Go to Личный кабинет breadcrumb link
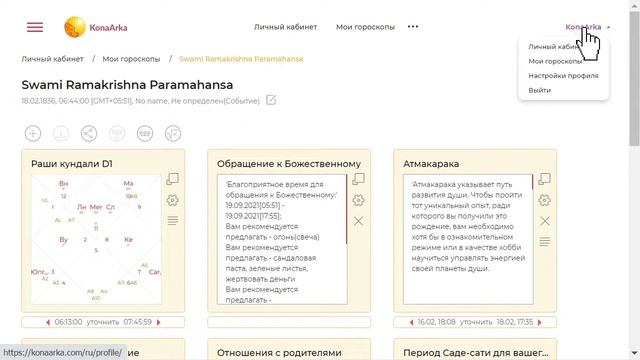 click(53, 59)
